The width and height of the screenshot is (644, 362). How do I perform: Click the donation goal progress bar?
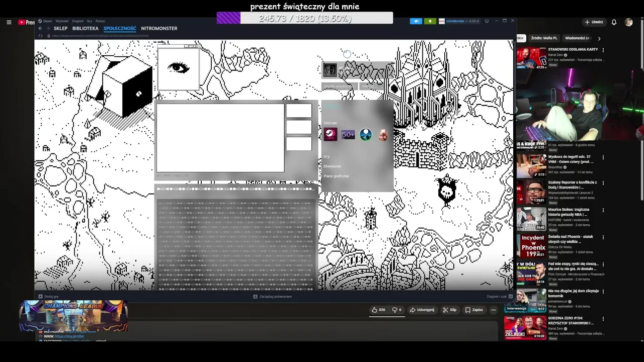point(305,18)
